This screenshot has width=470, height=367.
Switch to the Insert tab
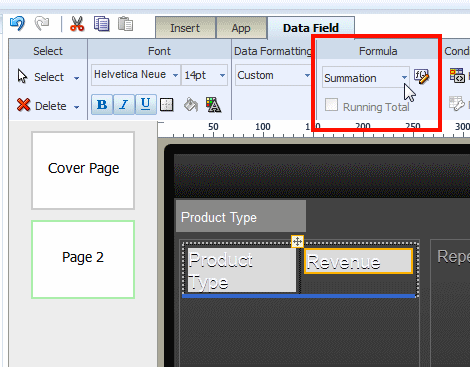[x=185, y=28]
